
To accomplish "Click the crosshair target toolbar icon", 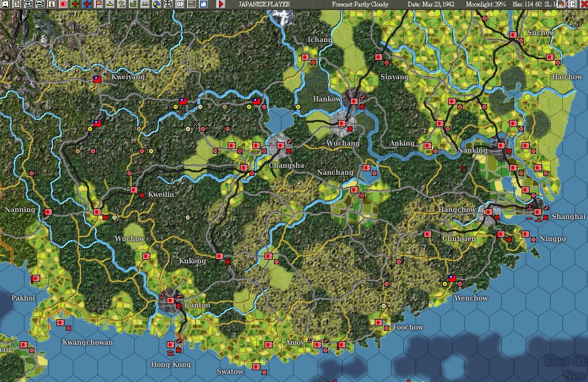I will point(168,4).
